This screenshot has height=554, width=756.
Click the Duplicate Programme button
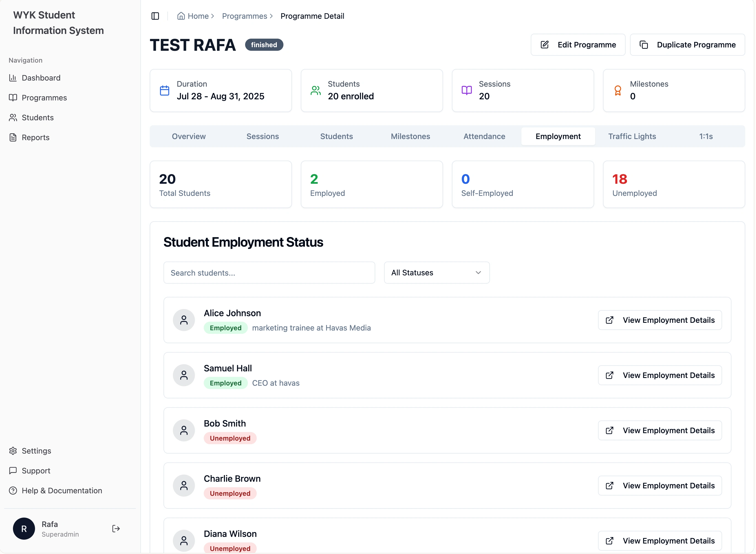[x=687, y=45]
